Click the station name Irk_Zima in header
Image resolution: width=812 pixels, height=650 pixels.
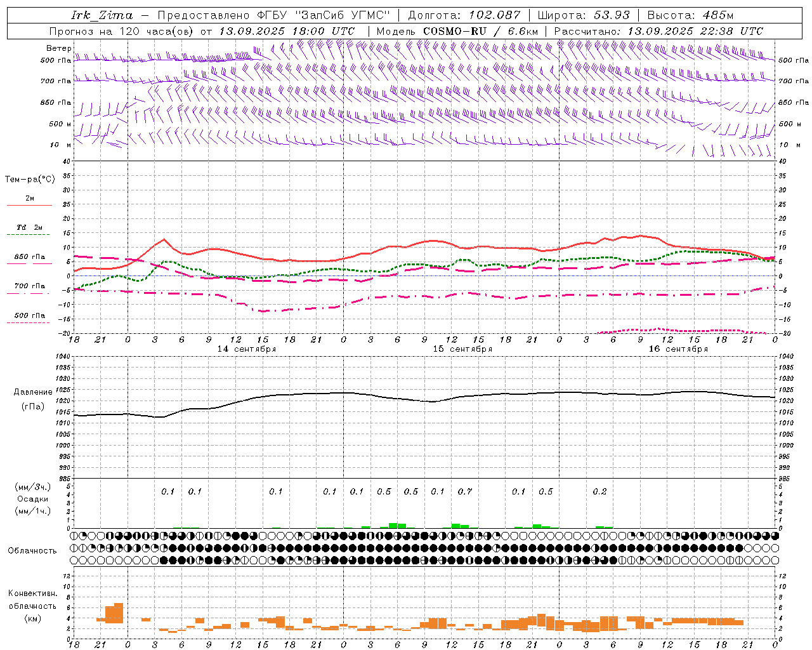pos(101,15)
